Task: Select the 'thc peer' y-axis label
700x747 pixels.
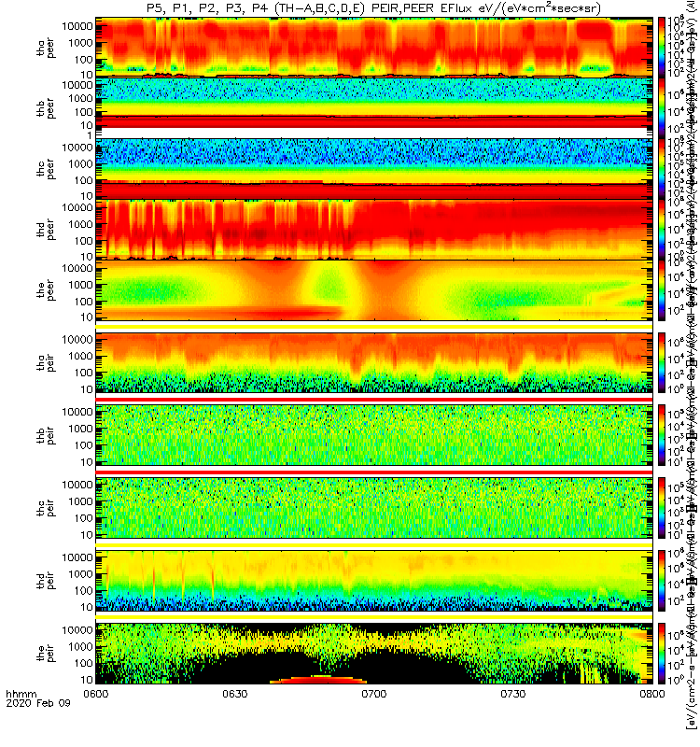Action: tap(46, 169)
